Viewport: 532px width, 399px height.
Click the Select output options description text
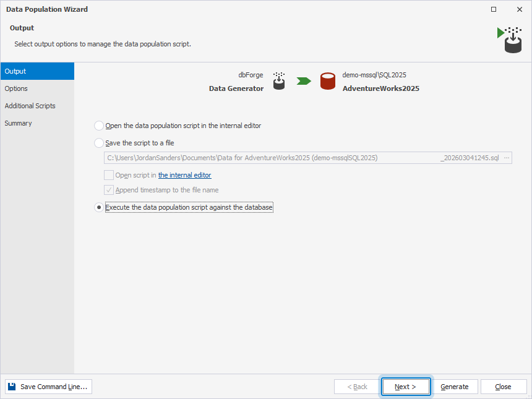point(103,44)
